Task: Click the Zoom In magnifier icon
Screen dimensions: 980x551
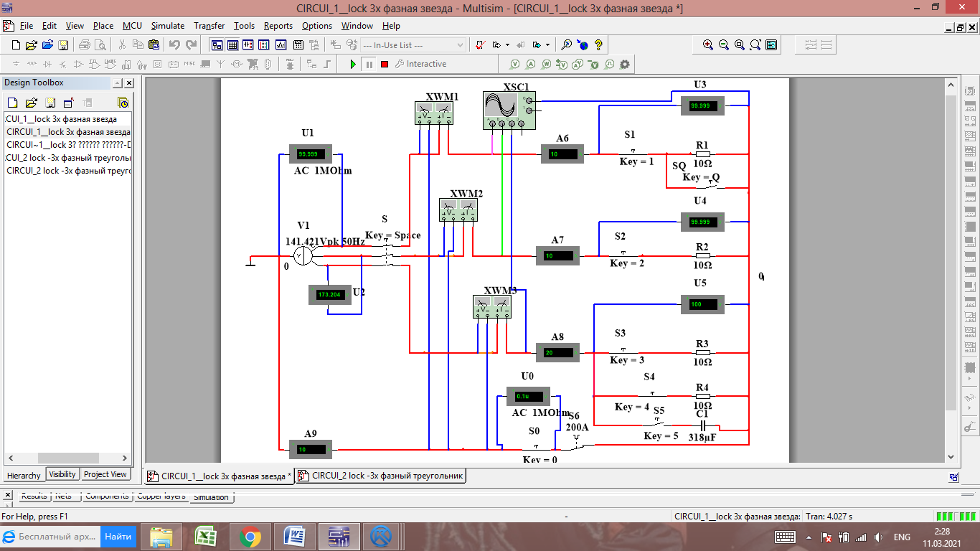Action: coord(708,44)
